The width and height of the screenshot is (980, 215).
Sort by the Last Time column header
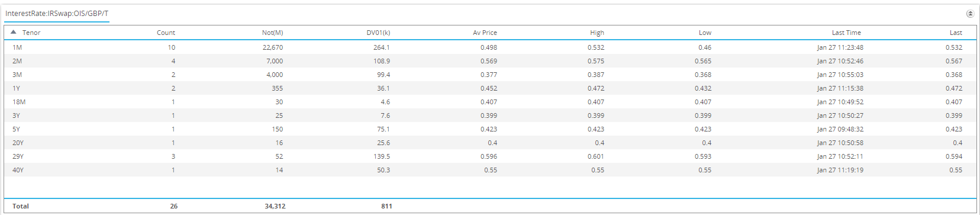[x=846, y=33]
